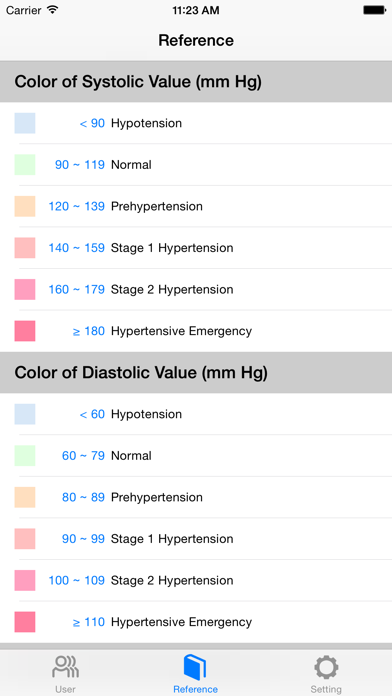Tap the Wi-Fi icon in status bar

tap(53, 10)
